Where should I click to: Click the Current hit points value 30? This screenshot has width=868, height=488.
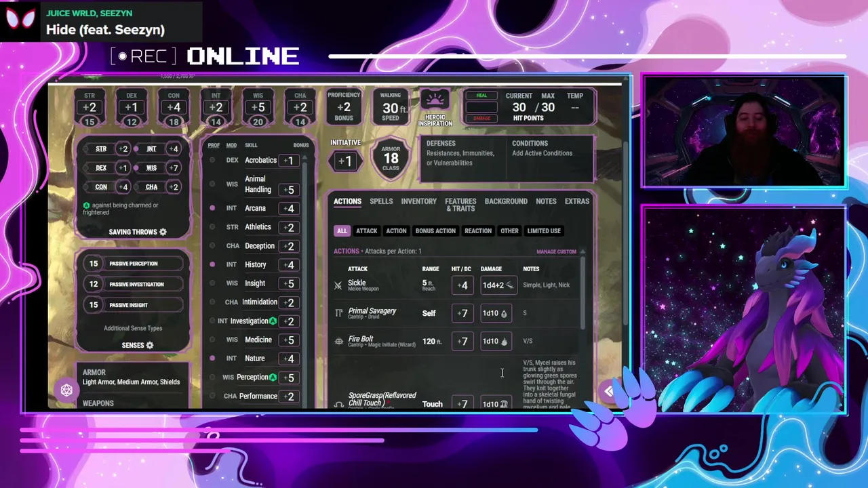[x=519, y=107]
